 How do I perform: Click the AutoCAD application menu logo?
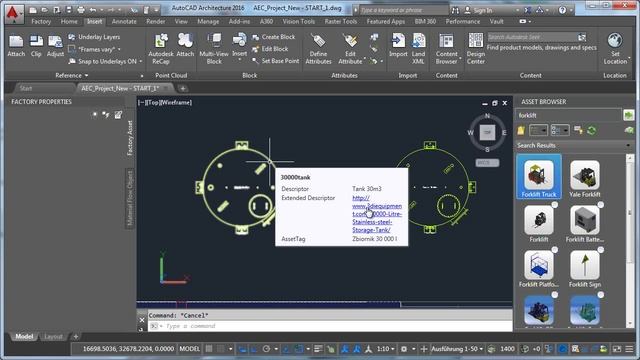click(13, 13)
